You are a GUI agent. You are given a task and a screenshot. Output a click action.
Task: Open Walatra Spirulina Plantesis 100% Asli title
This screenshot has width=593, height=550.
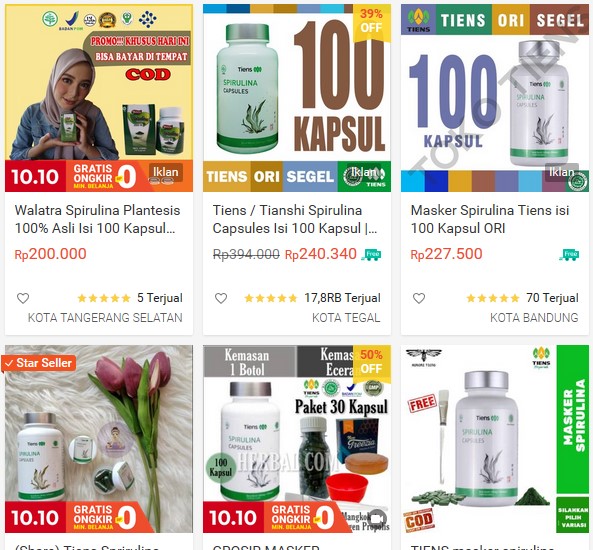pyautogui.click(x=97, y=219)
